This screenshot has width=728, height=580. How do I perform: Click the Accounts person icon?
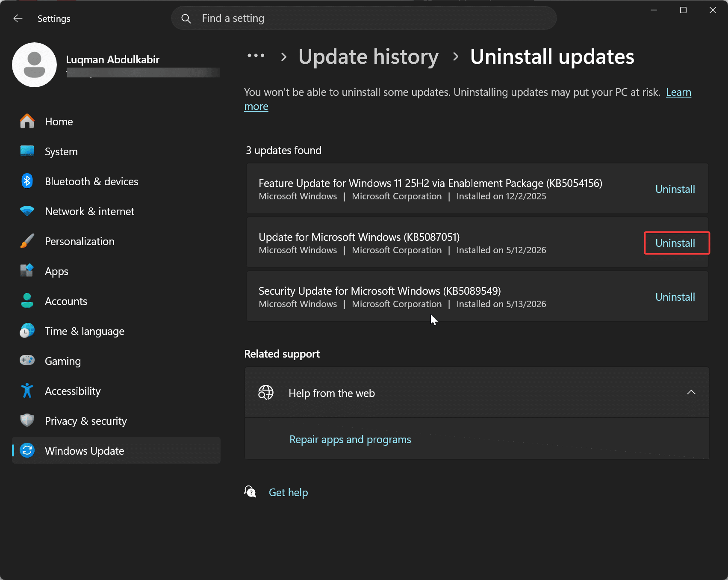(x=27, y=301)
